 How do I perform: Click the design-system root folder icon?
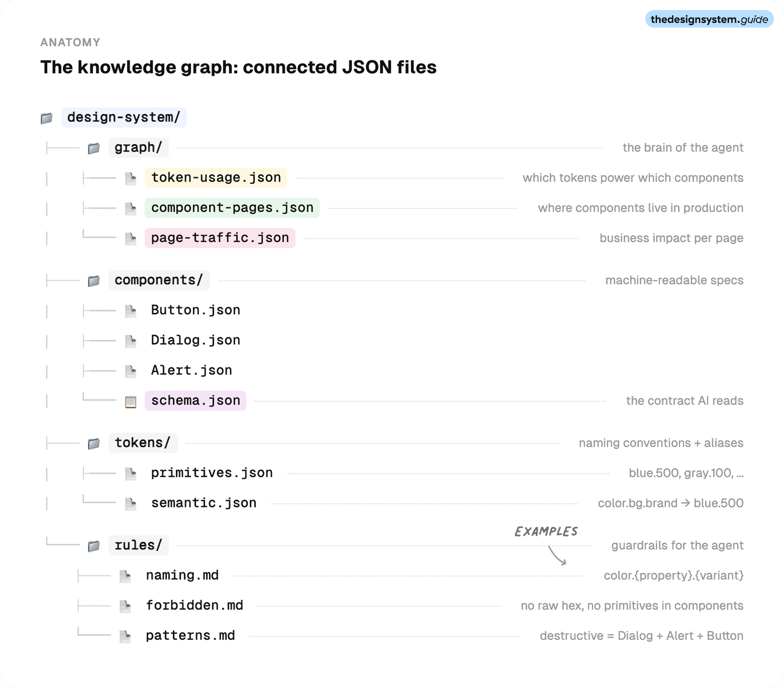click(47, 118)
